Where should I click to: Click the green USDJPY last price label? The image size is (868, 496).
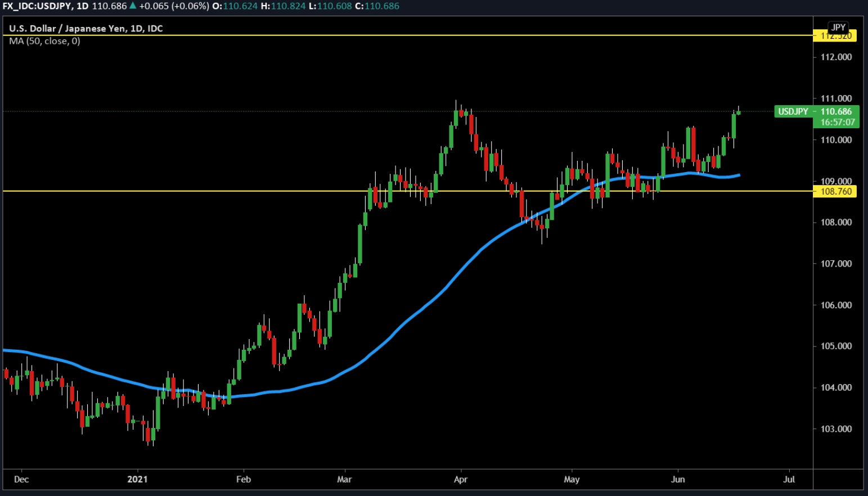pos(793,111)
